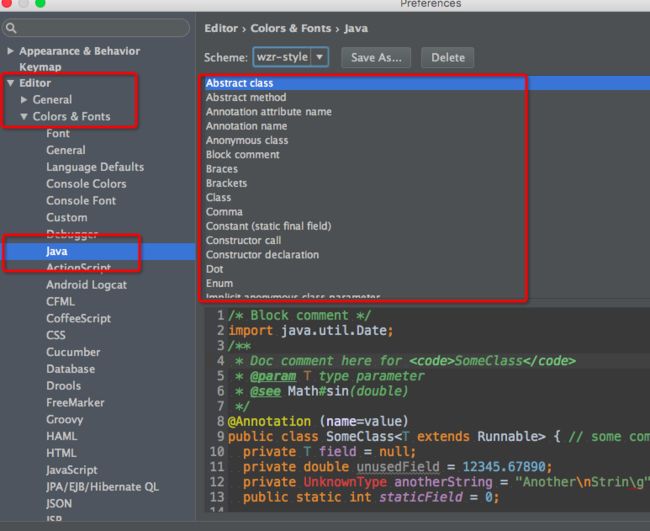Select Keymap in the sidebar
Image resolution: width=650 pixels, height=531 pixels.
[40, 67]
